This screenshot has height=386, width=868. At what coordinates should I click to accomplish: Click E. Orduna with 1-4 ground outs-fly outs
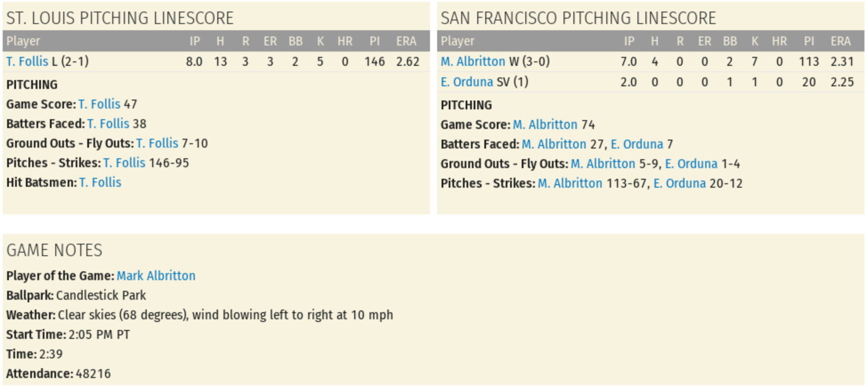pyautogui.click(x=691, y=164)
